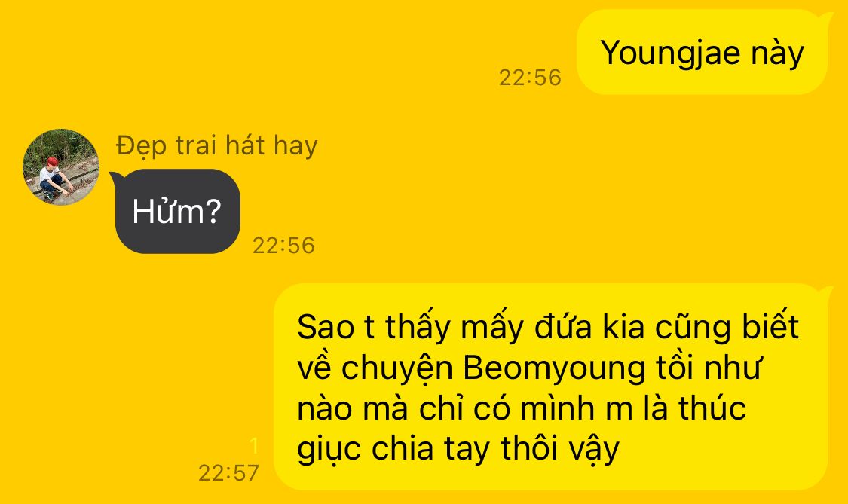Screen dimensions: 848x504
Task: Click the unread count '1' indicator
Action: (x=254, y=445)
